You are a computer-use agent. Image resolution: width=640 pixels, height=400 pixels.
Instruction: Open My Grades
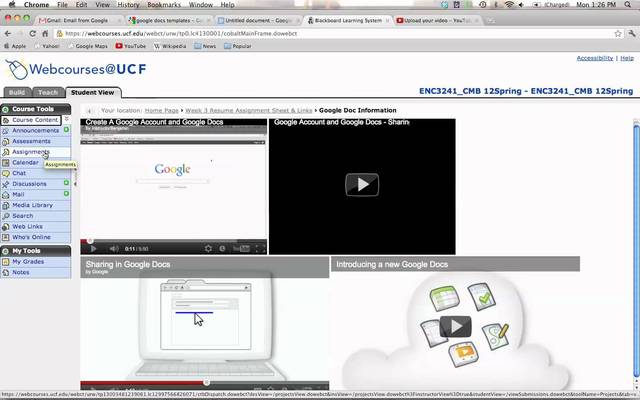pyautogui.click(x=28, y=261)
